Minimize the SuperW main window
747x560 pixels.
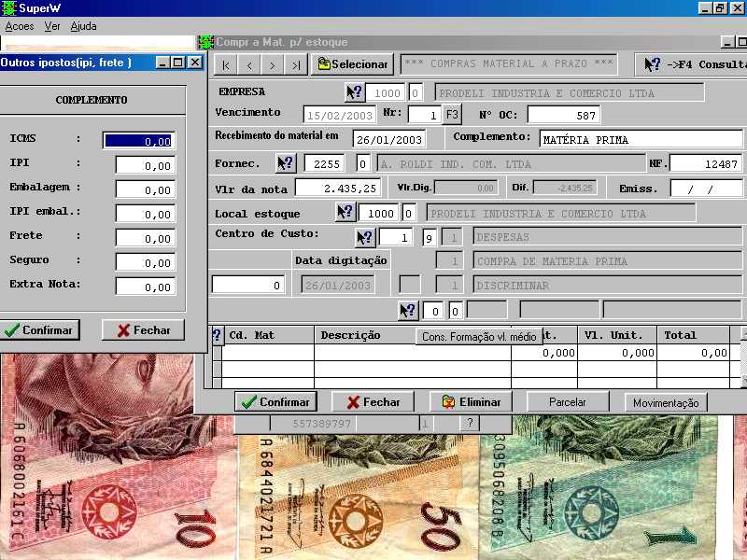coord(706,8)
